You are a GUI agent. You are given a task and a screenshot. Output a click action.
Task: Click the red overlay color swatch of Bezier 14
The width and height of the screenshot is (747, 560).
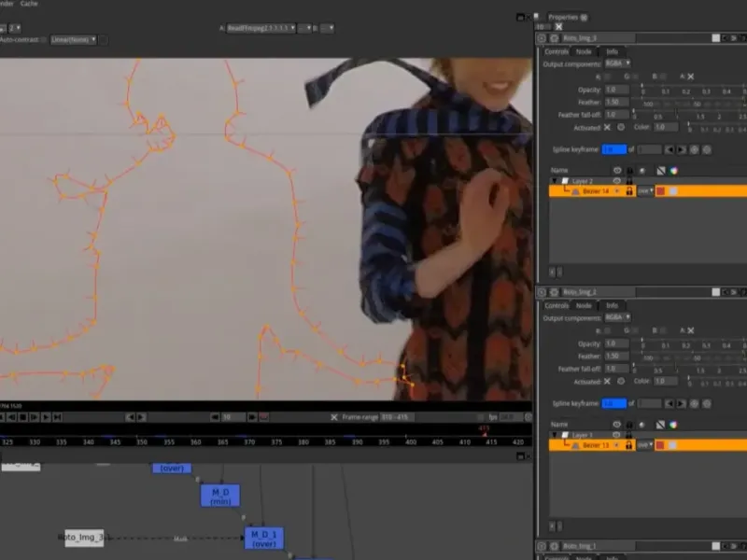tap(660, 191)
